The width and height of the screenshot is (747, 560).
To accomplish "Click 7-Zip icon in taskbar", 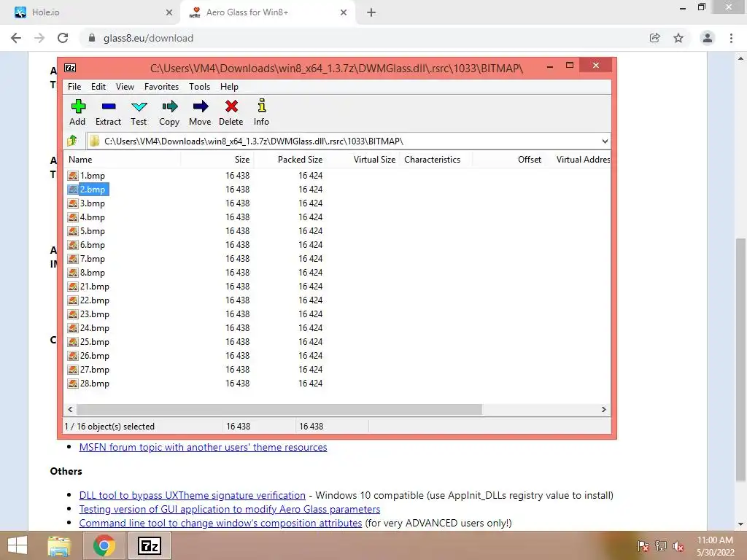I will click(x=149, y=545).
